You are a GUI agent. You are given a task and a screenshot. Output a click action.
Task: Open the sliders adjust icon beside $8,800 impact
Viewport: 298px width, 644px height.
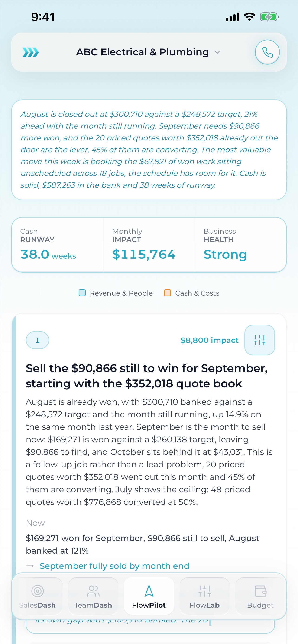[x=259, y=340]
